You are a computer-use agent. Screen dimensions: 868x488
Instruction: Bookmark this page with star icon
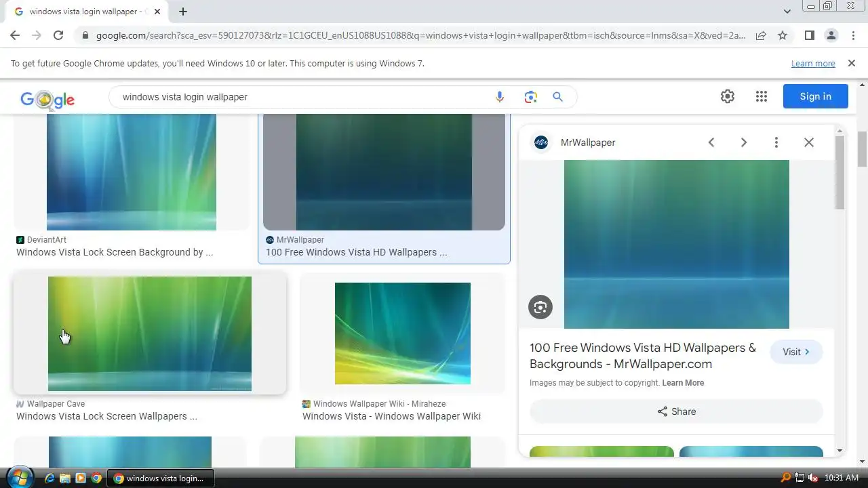(x=783, y=36)
